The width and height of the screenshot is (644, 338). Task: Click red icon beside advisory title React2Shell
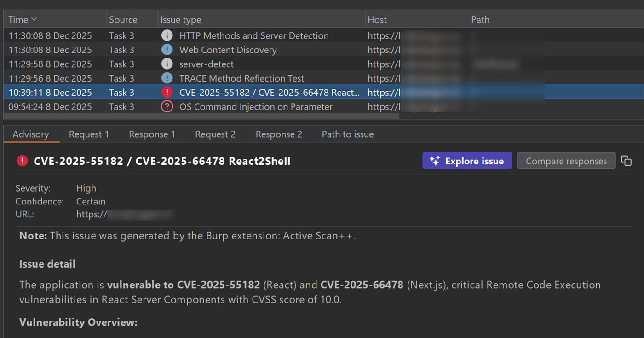pos(22,161)
